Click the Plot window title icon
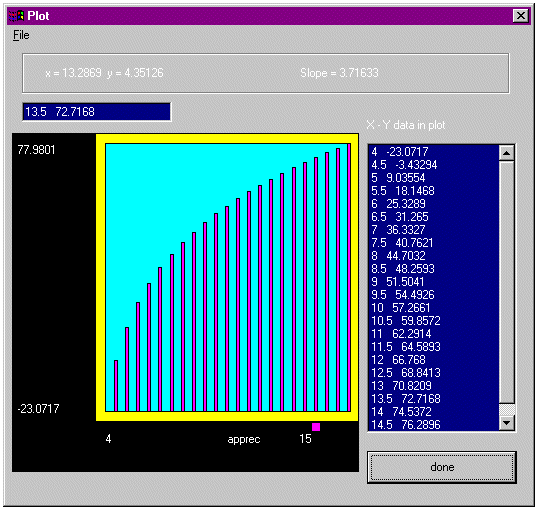The width and height of the screenshot is (539, 510). click(x=16, y=16)
